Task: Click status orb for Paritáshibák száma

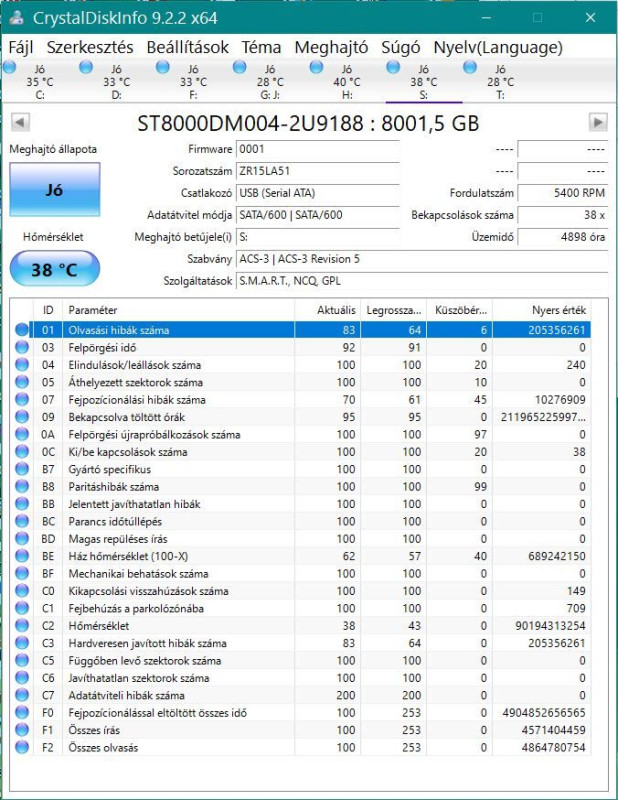Action: tap(21, 486)
